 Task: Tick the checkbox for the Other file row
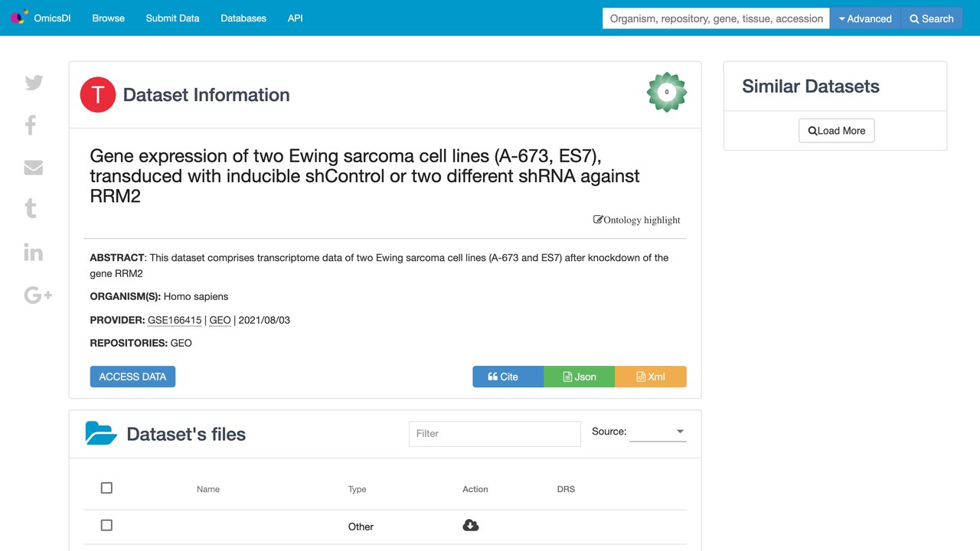click(x=106, y=525)
